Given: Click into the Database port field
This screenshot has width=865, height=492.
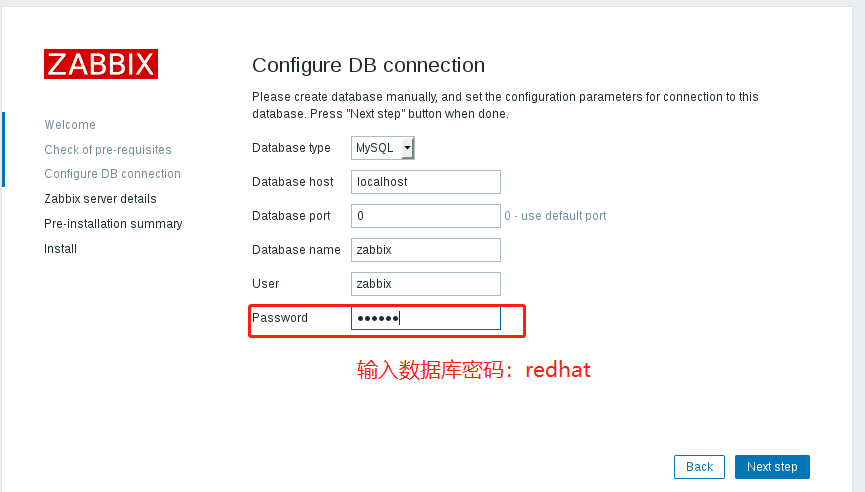Looking at the screenshot, I should tap(426, 216).
